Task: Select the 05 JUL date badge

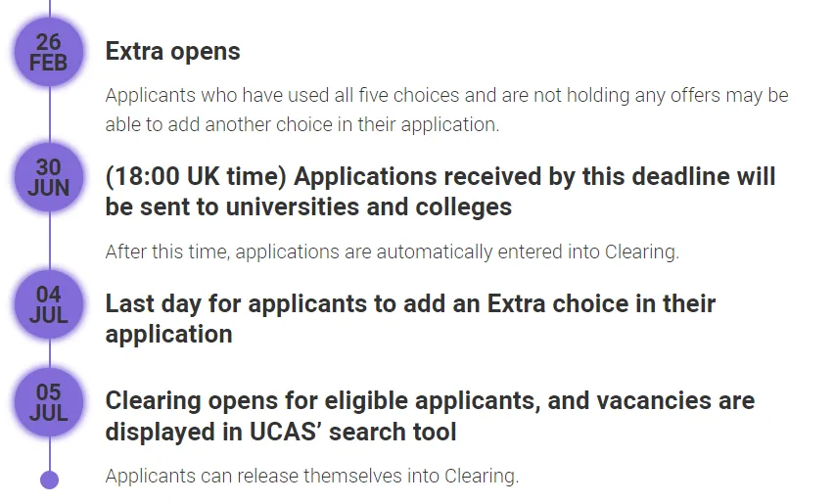Action: (48, 402)
